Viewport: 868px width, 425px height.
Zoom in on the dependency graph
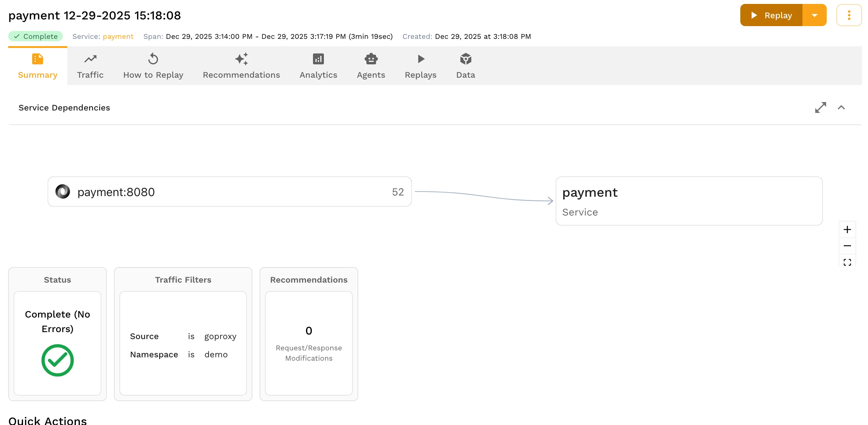(848, 229)
